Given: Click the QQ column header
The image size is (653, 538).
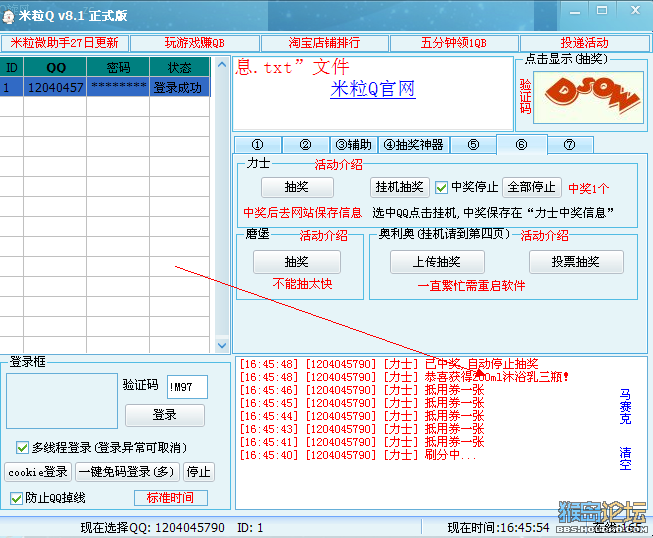Looking at the screenshot, I should [55, 67].
